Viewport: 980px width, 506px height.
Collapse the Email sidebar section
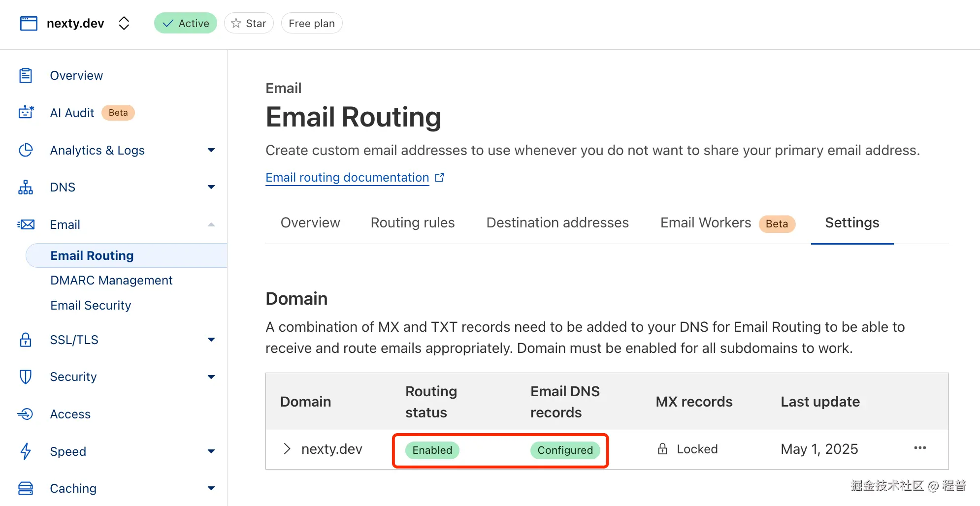211,224
